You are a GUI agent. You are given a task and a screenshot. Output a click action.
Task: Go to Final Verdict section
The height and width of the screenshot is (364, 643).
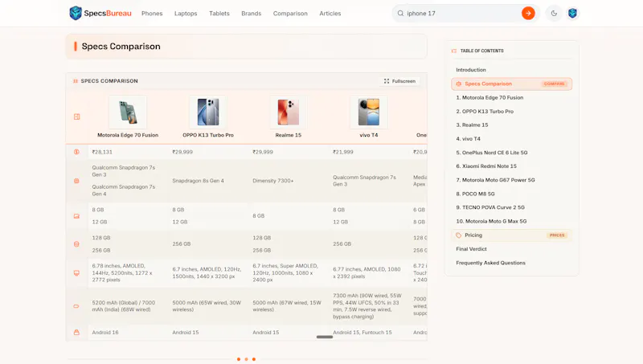pyautogui.click(x=471, y=249)
